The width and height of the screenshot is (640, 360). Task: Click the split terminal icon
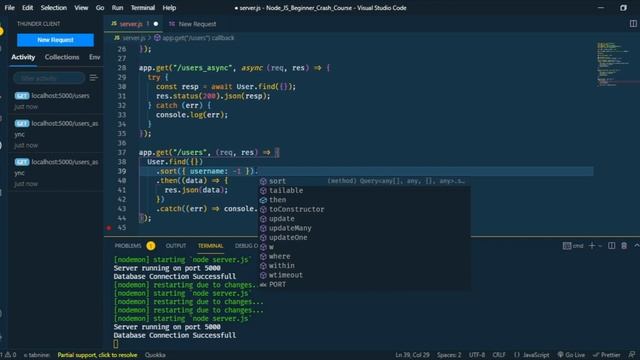611,246
